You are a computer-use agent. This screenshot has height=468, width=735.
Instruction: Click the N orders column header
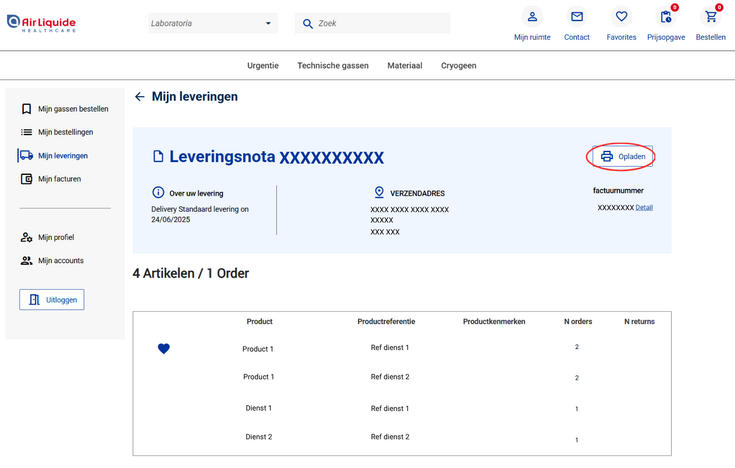click(x=578, y=322)
